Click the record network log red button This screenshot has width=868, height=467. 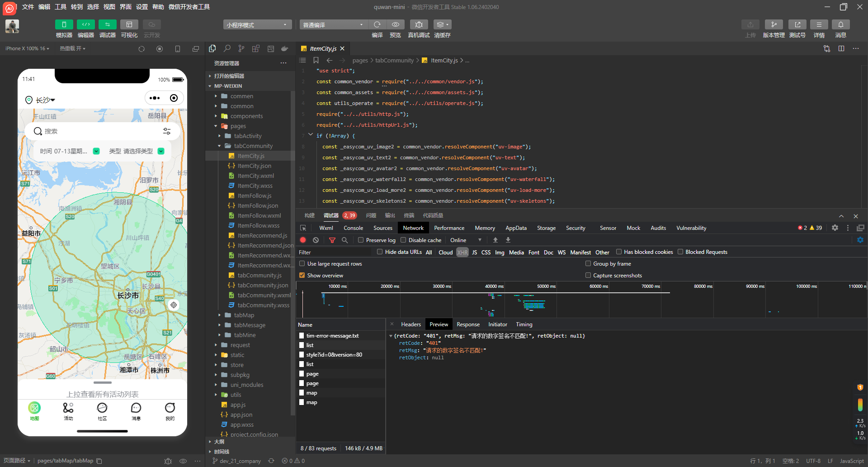pos(303,240)
